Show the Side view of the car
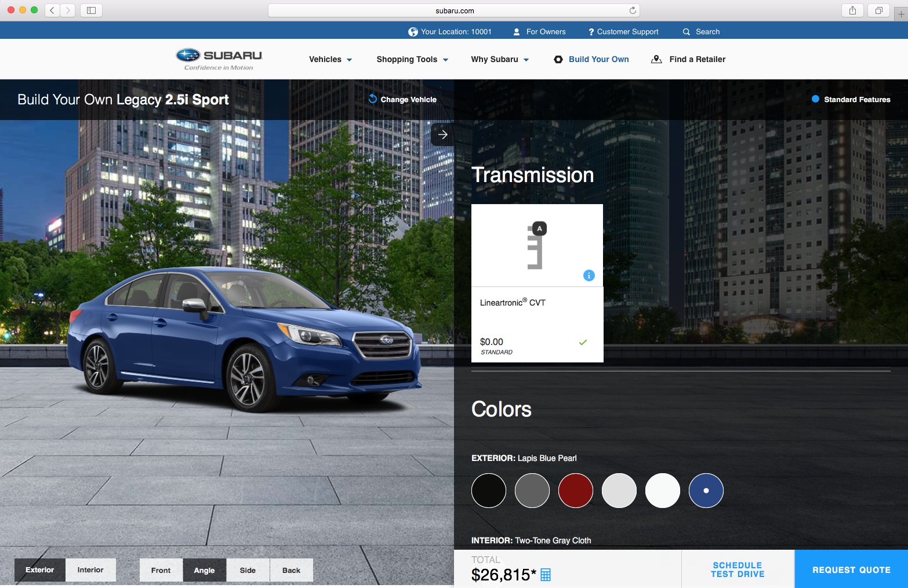 (248, 570)
